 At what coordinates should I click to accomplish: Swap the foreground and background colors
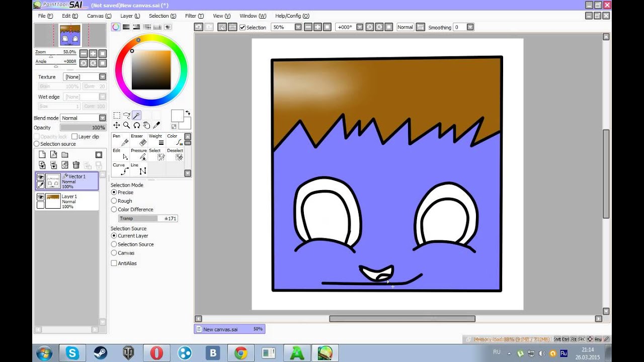click(188, 113)
